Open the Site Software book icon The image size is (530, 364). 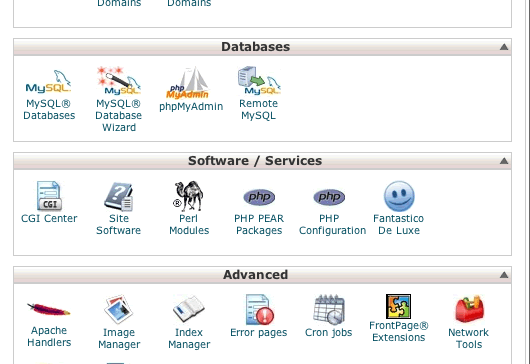coord(119,197)
